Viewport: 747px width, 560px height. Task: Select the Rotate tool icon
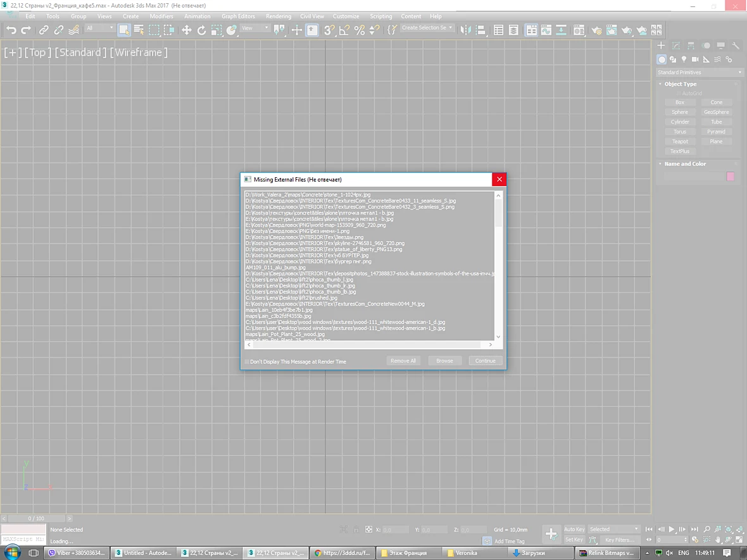tap(201, 30)
